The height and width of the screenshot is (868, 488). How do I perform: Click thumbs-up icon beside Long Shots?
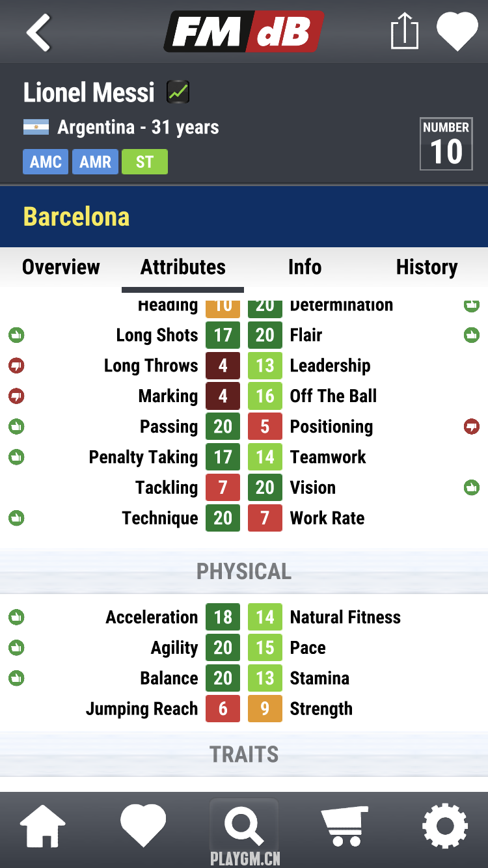[x=16, y=335]
